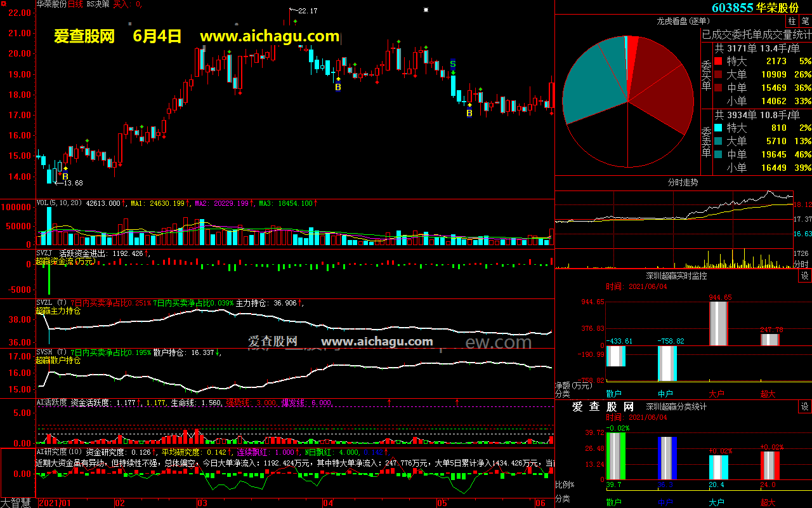Jump to 2021/01 on the time axis
Screen dimensions: 812x508
tap(56, 503)
